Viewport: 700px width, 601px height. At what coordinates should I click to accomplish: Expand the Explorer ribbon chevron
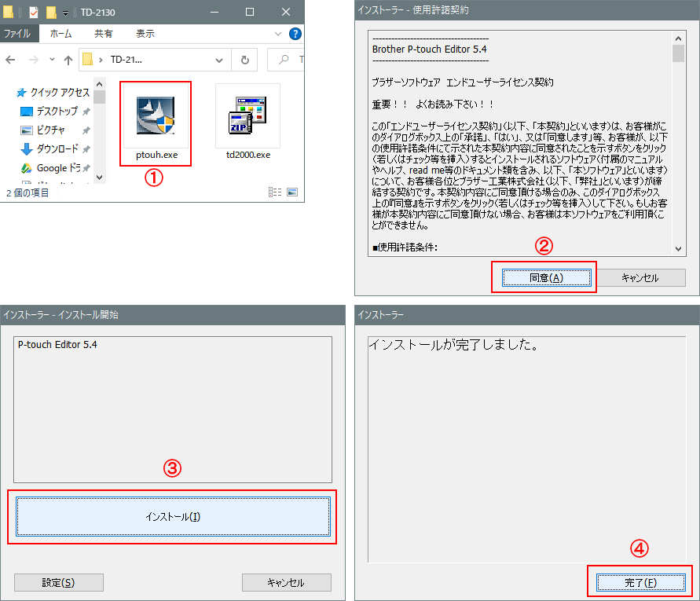pyautogui.click(x=278, y=34)
